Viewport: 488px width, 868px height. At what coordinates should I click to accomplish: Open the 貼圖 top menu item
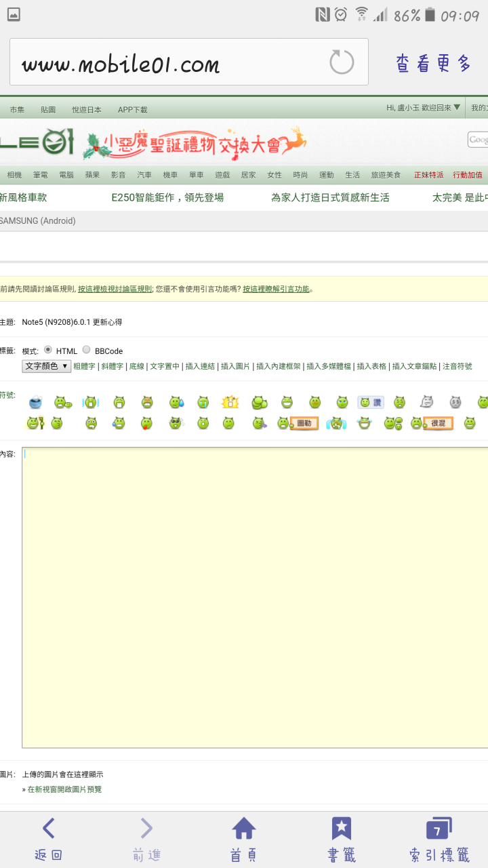tap(48, 109)
